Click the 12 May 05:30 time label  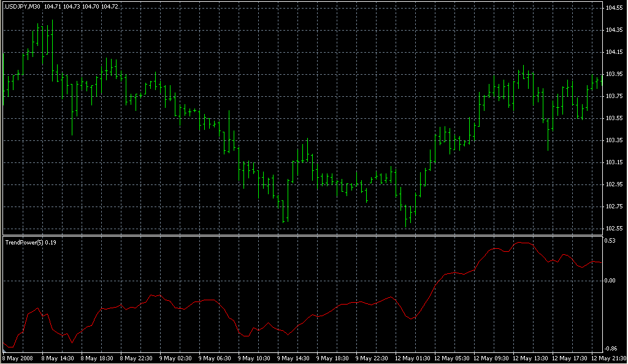452,358
